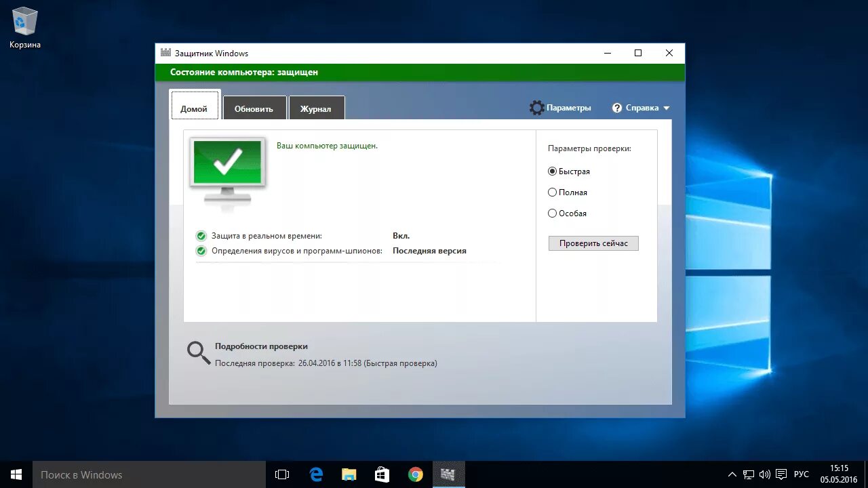Select the Быстрая scan option
The image size is (868, 488).
(569, 171)
